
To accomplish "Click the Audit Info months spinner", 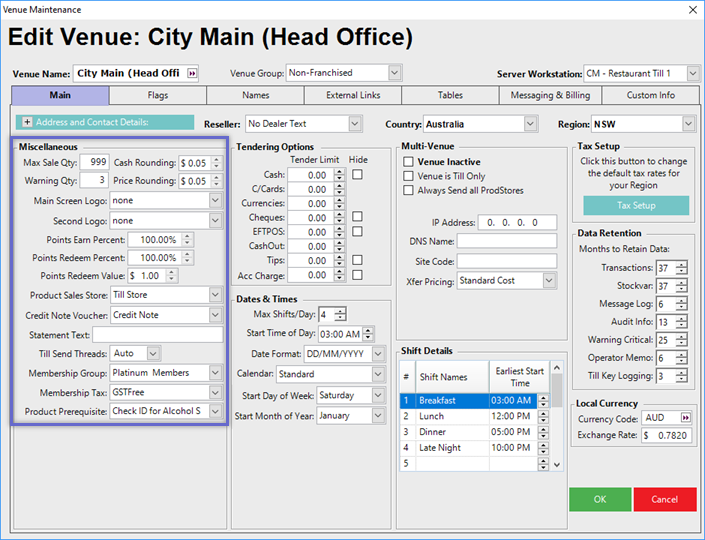I will click(682, 322).
